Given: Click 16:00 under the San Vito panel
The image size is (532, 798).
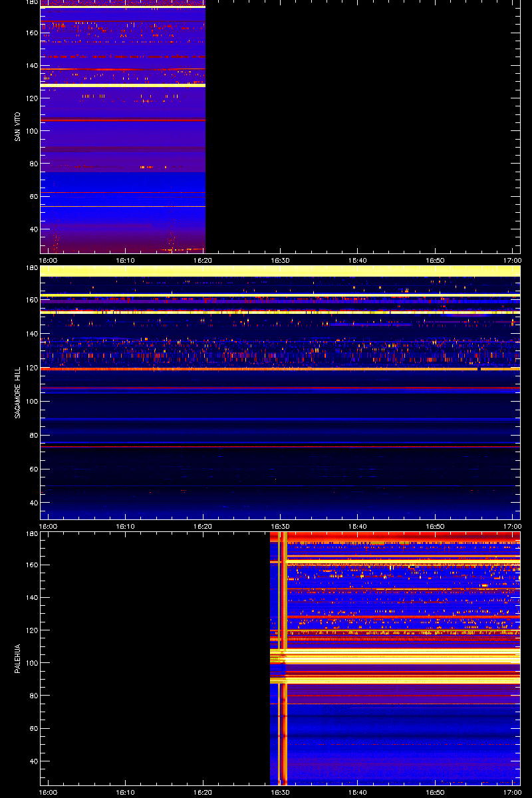Looking at the screenshot, I should point(48,260).
